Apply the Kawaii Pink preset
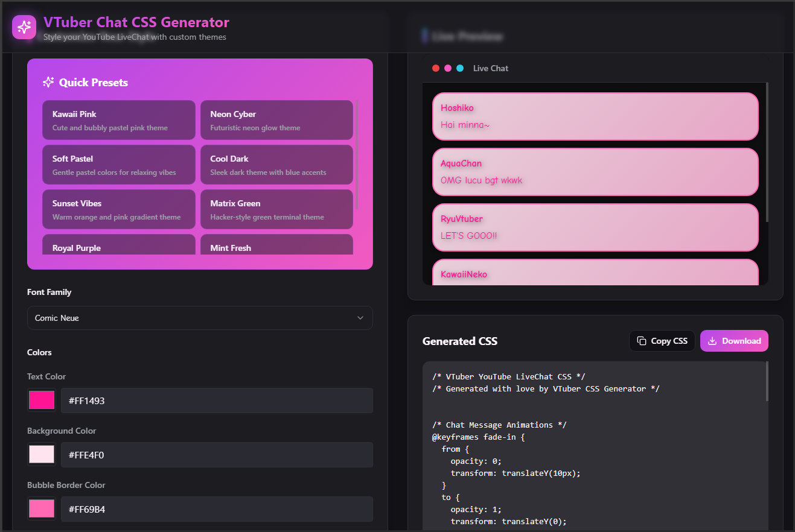 [x=118, y=119]
